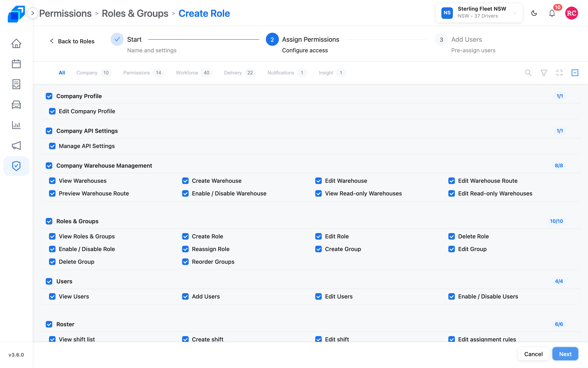
Task: Open the vehicle sidebar icon
Action: coord(16,105)
